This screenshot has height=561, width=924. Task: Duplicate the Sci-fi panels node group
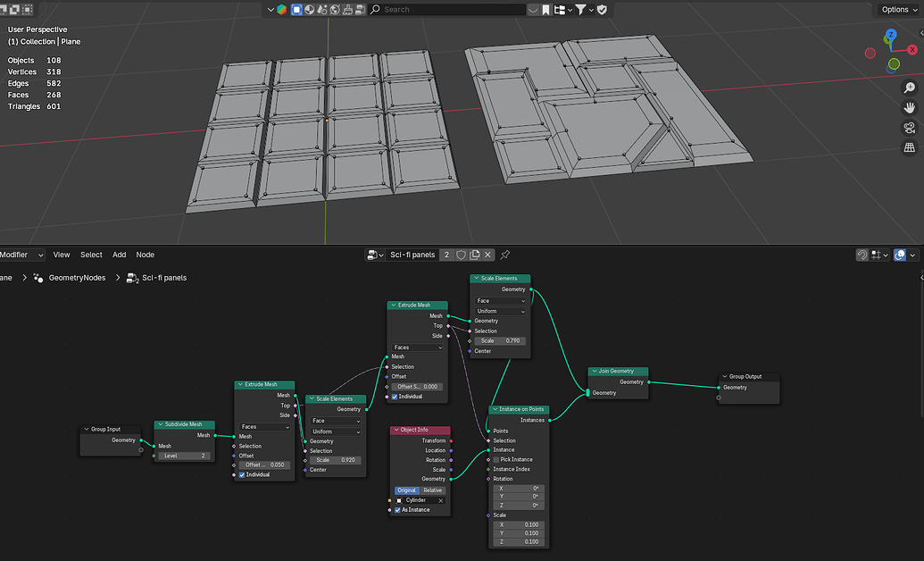pos(474,255)
